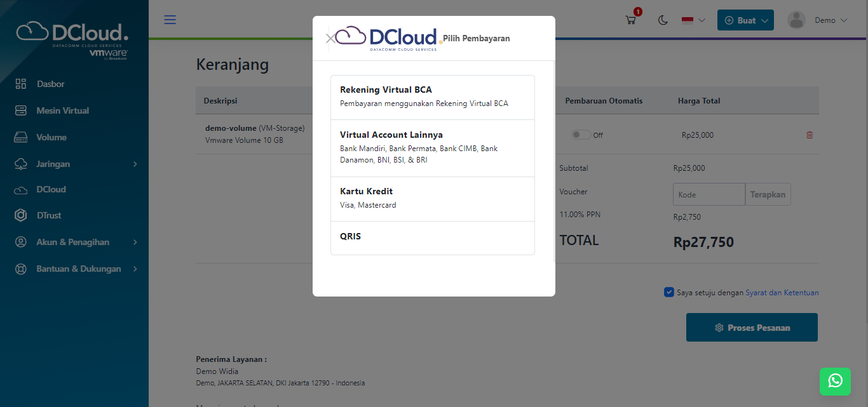Expand the Buat dropdown button

(745, 20)
